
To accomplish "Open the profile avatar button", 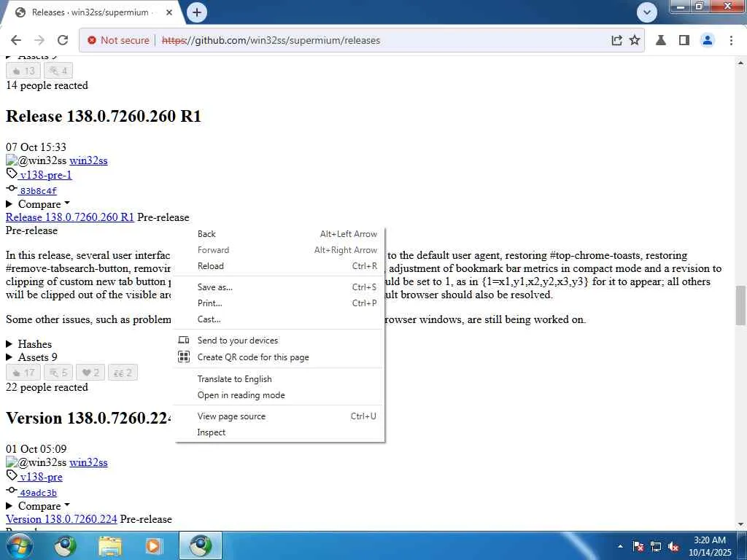I will 708,41.
